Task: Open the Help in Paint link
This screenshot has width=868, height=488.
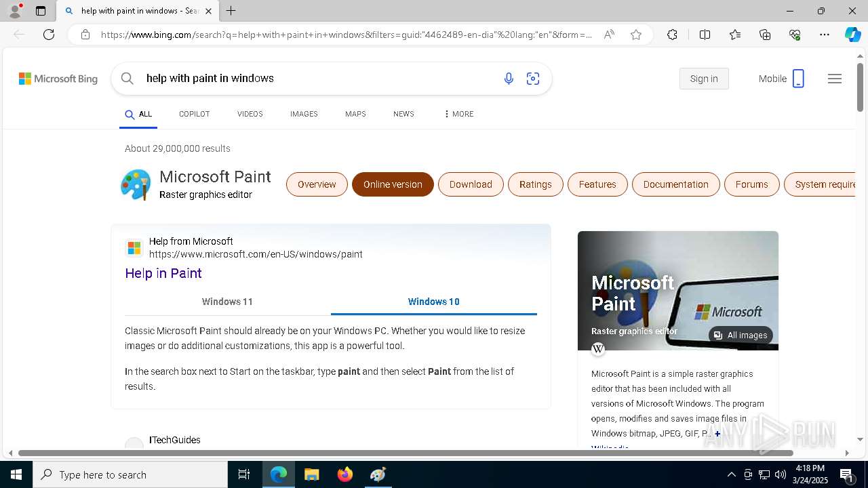Action: [163, 273]
